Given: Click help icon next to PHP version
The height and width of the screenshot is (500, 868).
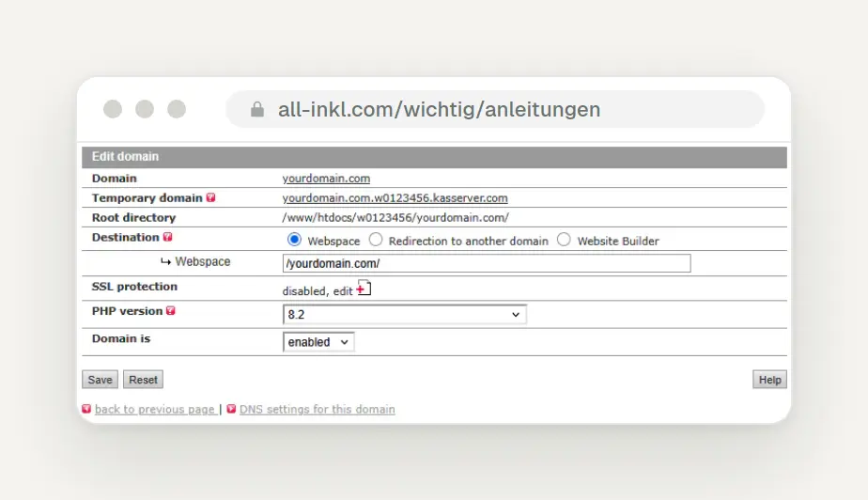Looking at the screenshot, I should coord(171,311).
